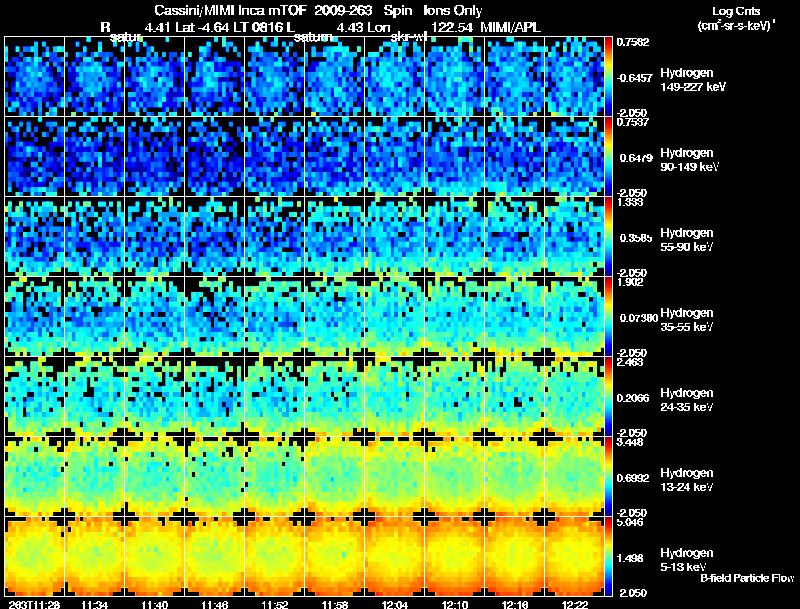Viewport: 800px width, 609px height.
Task: Click the 11:58 time axis label
Action: coord(335,604)
